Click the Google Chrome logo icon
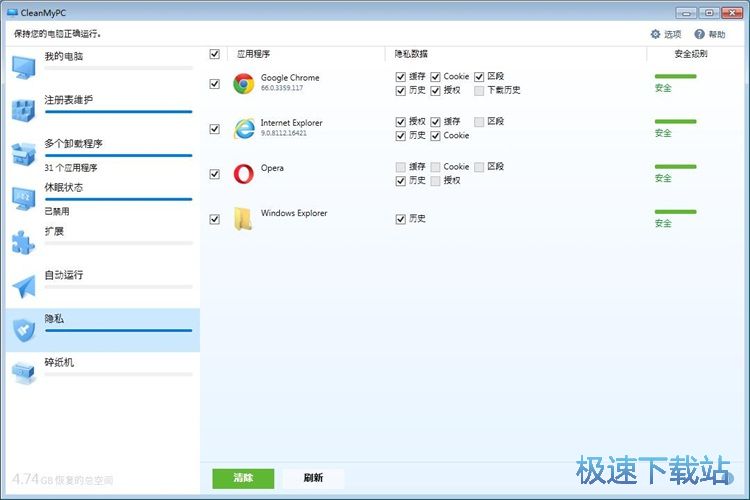 [243, 84]
